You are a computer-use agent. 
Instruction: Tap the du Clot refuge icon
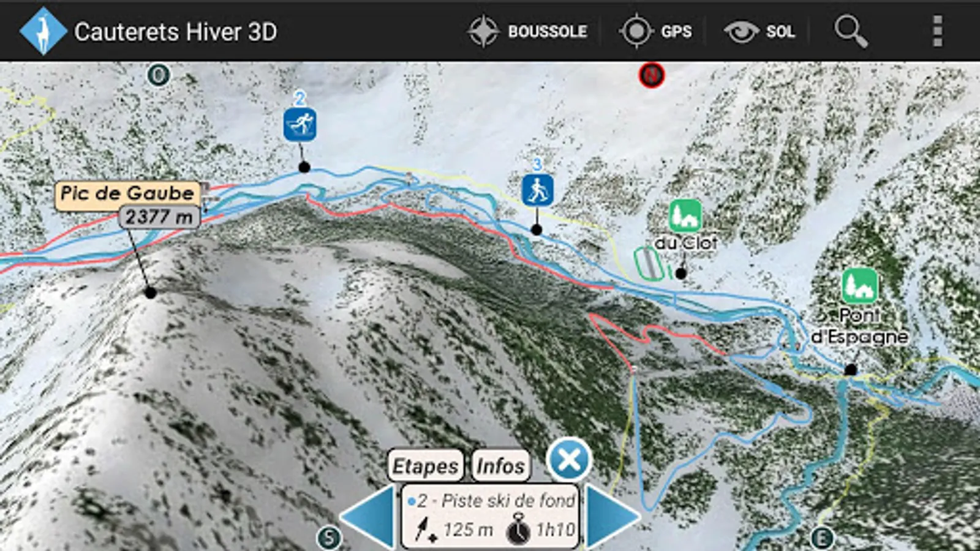coord(685,216)
